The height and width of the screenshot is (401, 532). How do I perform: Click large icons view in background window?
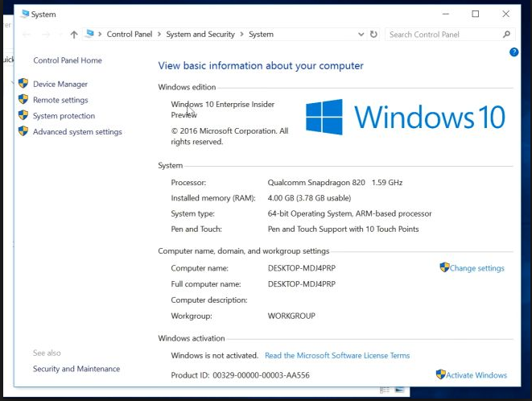pyautogui.click(x=400, y=390)
